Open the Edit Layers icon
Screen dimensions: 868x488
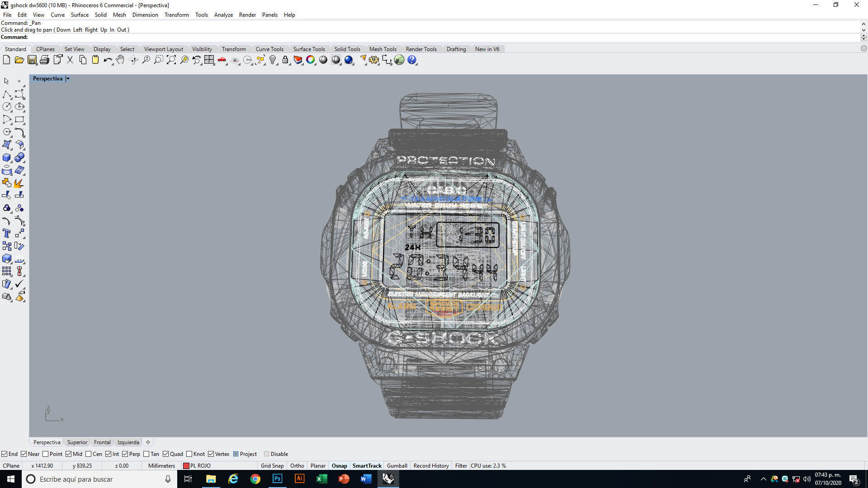(x=298, y=60)
